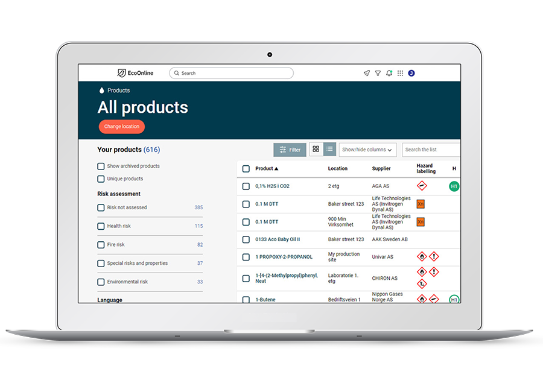Click the Products breadcrumb
This screenshot has height=392, width=543.
pyautogui.click(x=118, y=90)
